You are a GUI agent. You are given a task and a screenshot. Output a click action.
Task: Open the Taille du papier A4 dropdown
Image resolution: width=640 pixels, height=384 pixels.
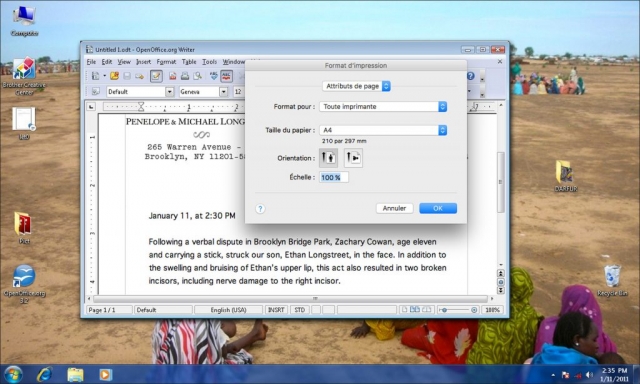[383, 130]
